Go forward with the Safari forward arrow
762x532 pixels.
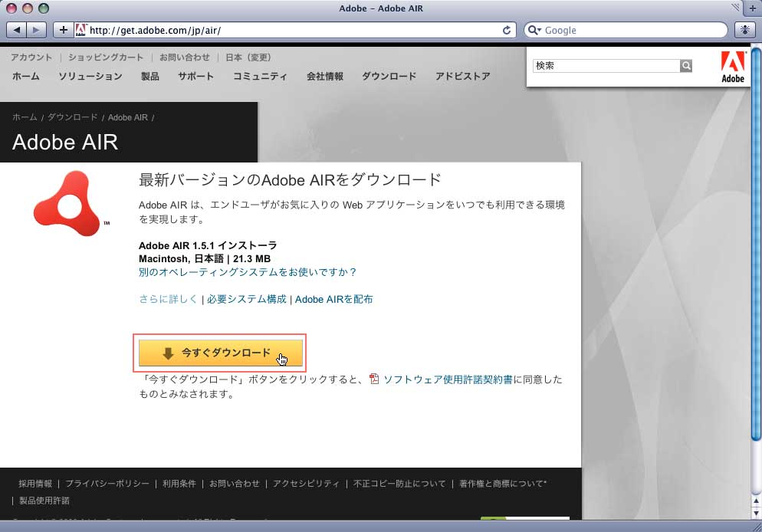36,30
